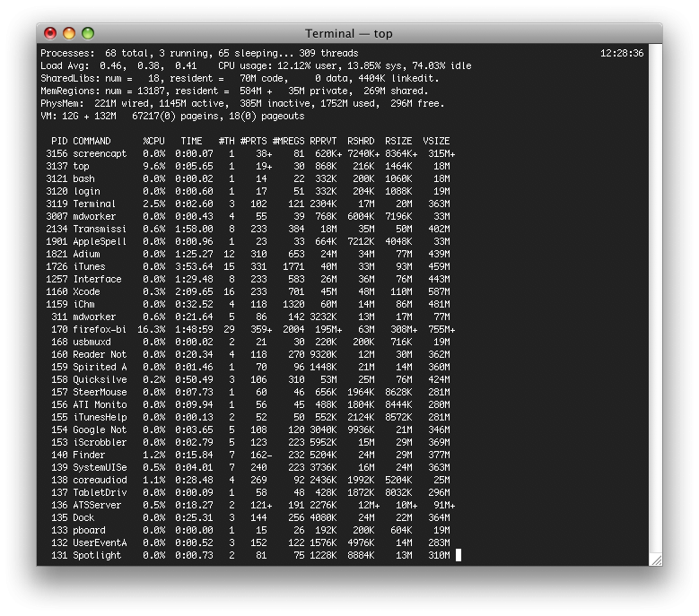The image size is (699, 616).
Task: Select the 9.6% CPU value for top
Action: coord(153,166)
